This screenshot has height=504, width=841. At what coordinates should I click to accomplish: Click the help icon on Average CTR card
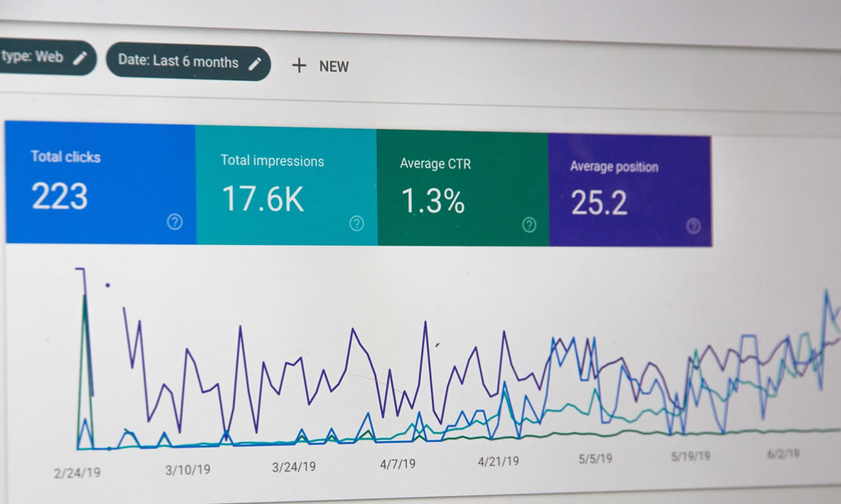[x=529, y=225]
